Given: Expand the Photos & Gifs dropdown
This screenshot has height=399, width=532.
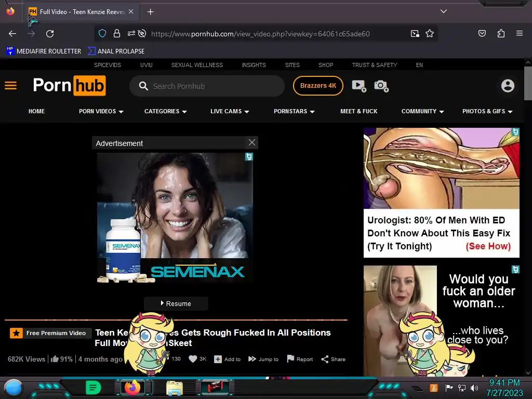Looking at the screenshot, I should 487,111.
